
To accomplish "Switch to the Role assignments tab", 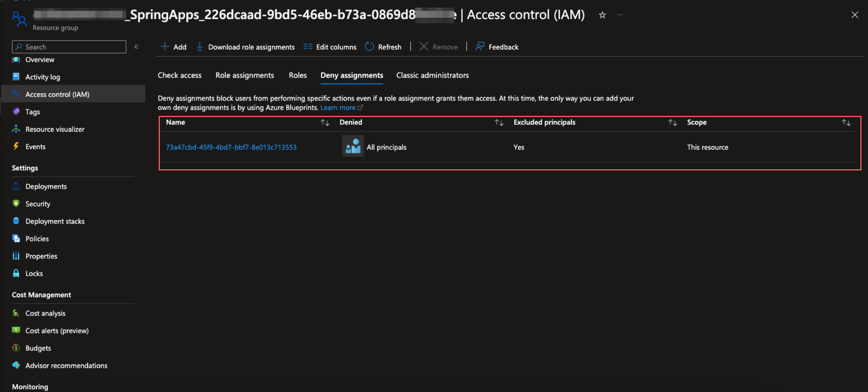I will 245,75.
